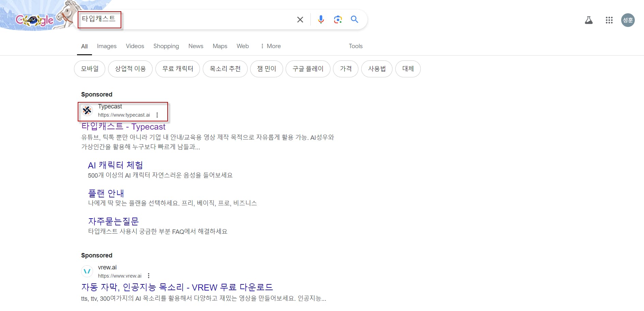Apply the 사용법 filter chip
This screenshot has width=644, height=311.
(377, 69)
